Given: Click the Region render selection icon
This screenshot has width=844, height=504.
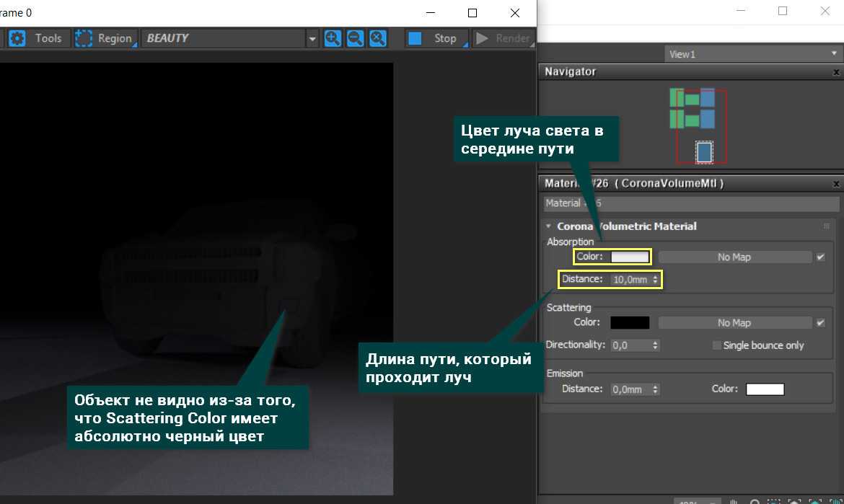Looking at the screenshot, I should point(84,38).
